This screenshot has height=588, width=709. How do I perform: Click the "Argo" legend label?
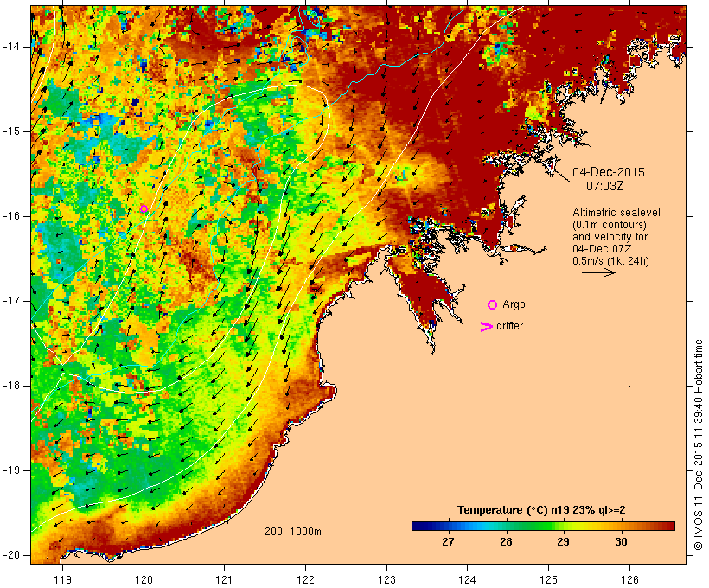point(514,304)
